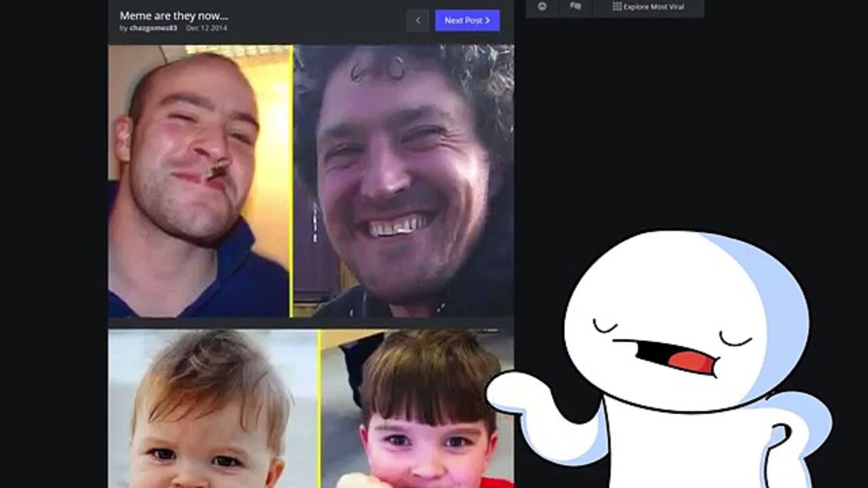The image size is (868, 488).
Task: Click the cartoon character's hand on hip
Action: coord(785,441)
